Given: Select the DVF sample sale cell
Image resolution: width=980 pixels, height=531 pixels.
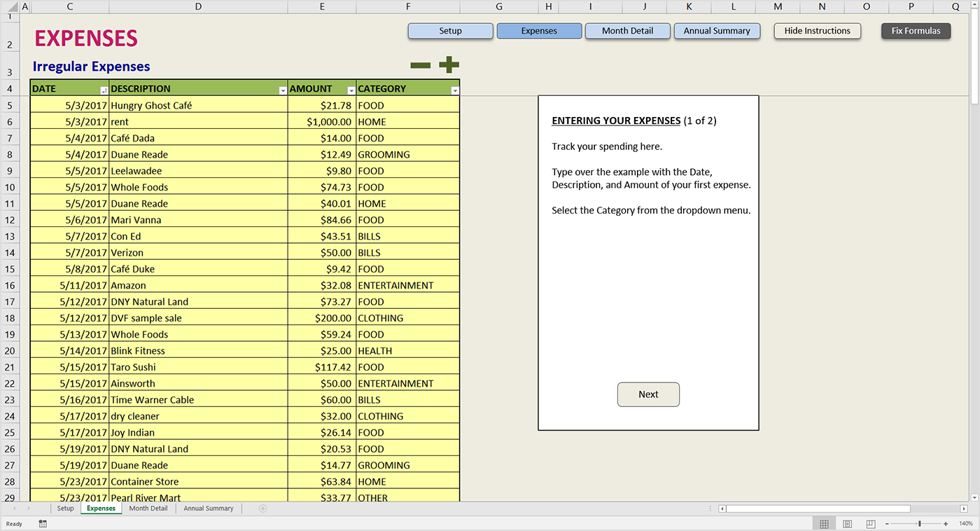Looking at the screenshot, I should coord(198,318).
